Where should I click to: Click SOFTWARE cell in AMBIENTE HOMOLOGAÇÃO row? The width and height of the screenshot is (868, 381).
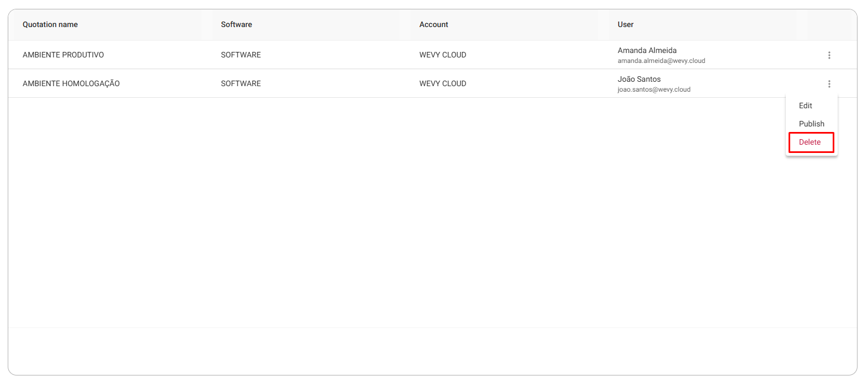pos(241,83)
